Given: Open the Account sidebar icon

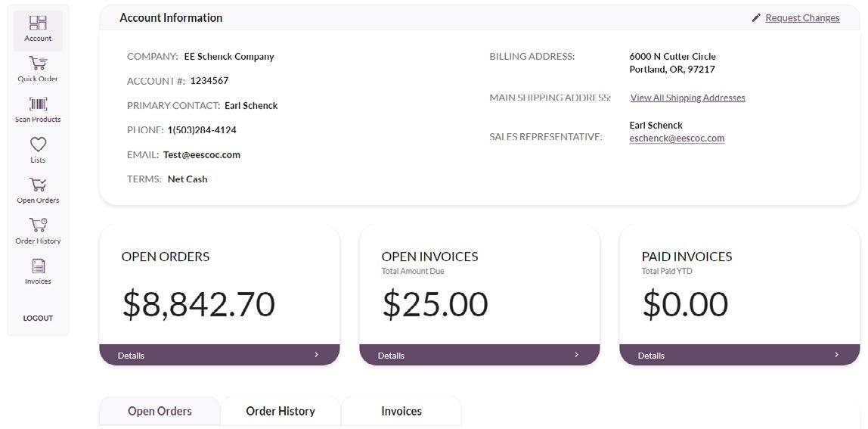Looking at the screenshot, I should point(38,23).
